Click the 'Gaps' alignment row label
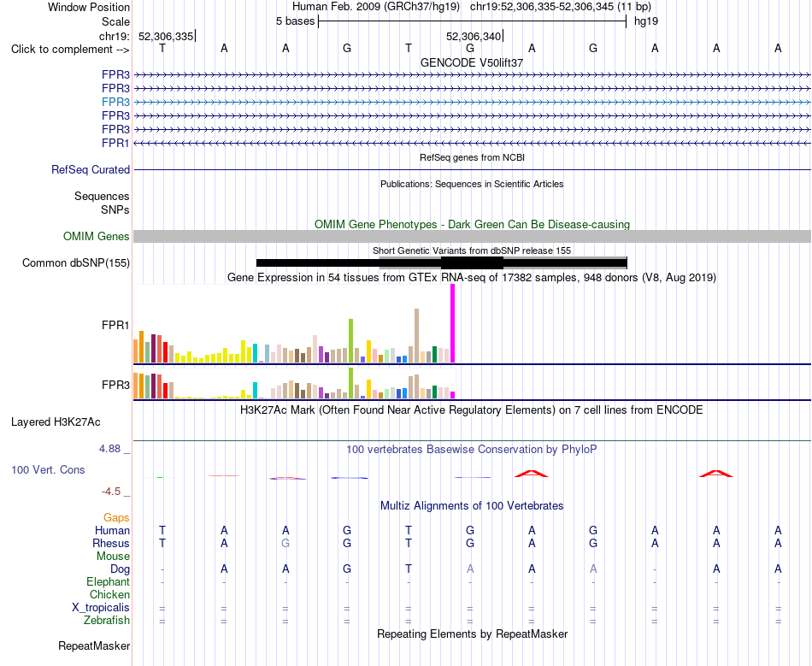The width and height of the screenshot is (812, 666). click(x=116, y=518)
